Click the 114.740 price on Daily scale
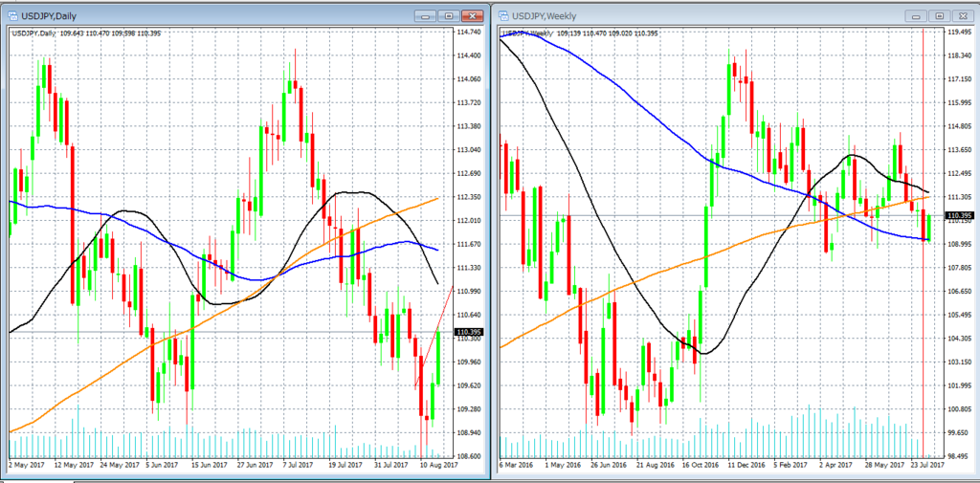Image resolution: width=980 pixels, height=483 pixels. (x=469, y=32)
